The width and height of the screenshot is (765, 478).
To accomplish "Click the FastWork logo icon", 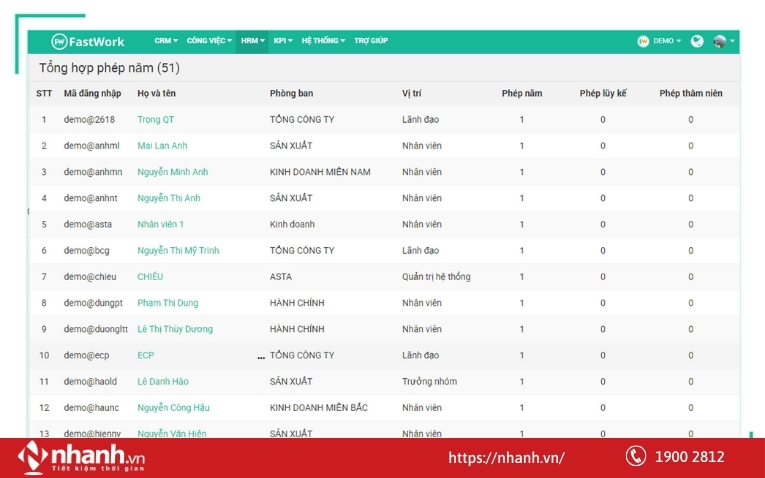I will (60, 41).
